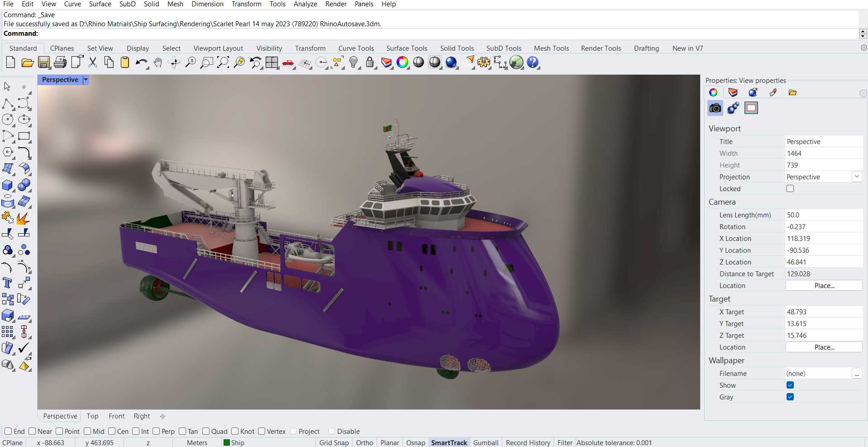Click the Meters units field in status bar
868x447 pixels.
click(197, 442)
